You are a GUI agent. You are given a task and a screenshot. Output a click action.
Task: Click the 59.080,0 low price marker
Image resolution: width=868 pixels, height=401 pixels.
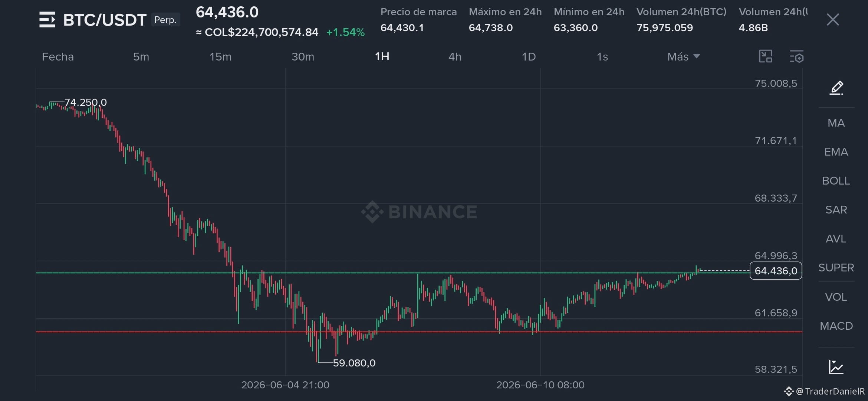click(354, 363)
